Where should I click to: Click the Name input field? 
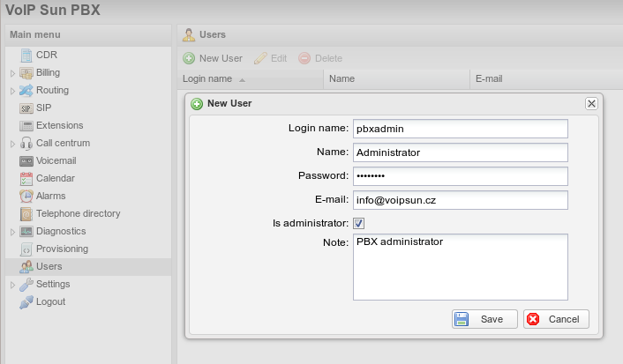(x=461, y=152)
